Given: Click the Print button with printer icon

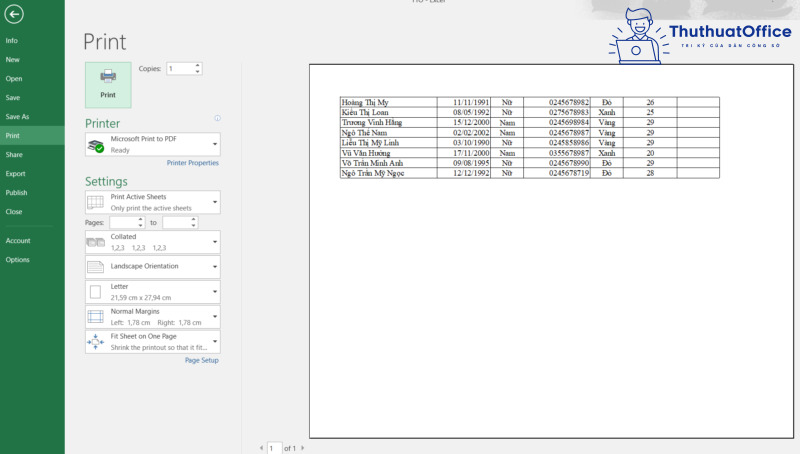Looking at the screenshot, I should [108, 85].
